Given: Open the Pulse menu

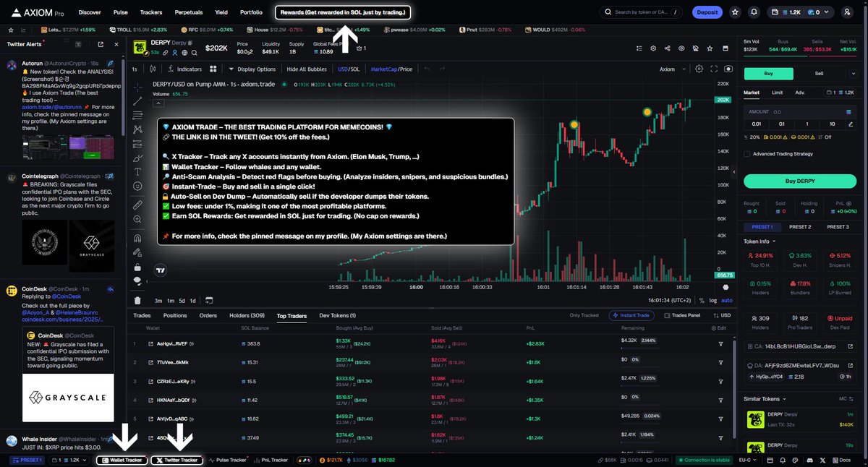Looking at the screenshot, I should (121, 12).
